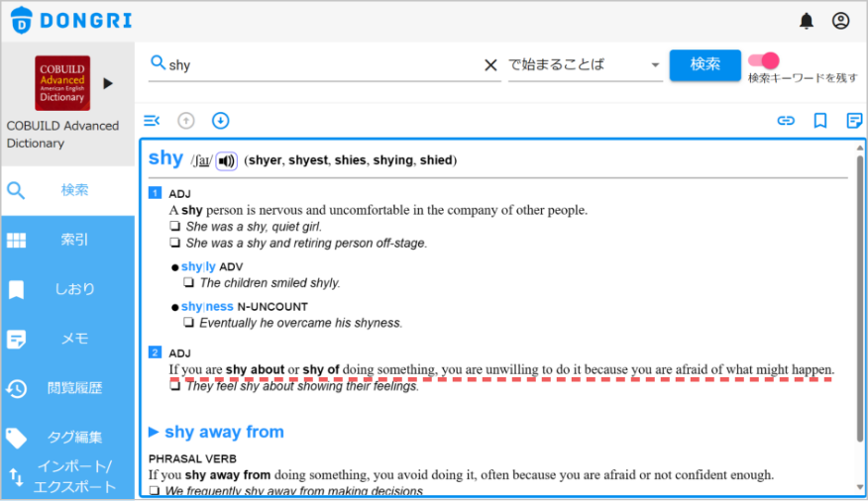Image resolution: width=868 pixels, height=501 pixels.
Task: Toggle the 検索キーワードを残す switch
Action: [763, 60]
